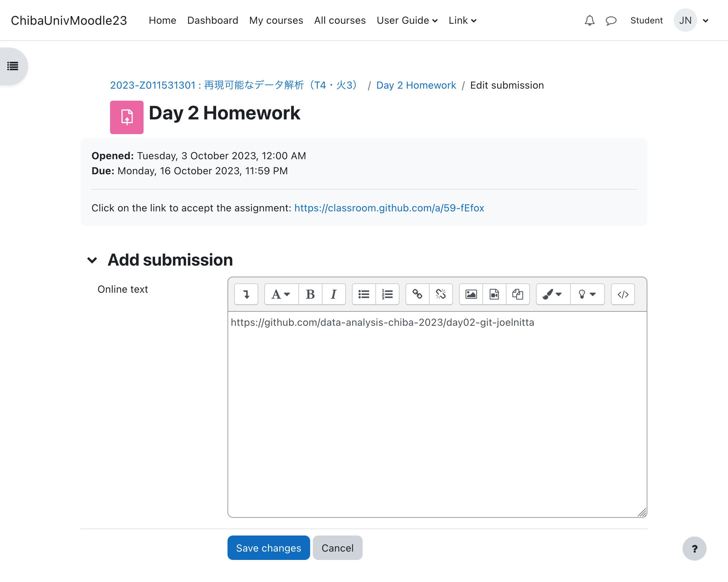Click the Save changes button
Image resolution: width=728 pixels, height=582 pixels.
click(x=268, y=548)
